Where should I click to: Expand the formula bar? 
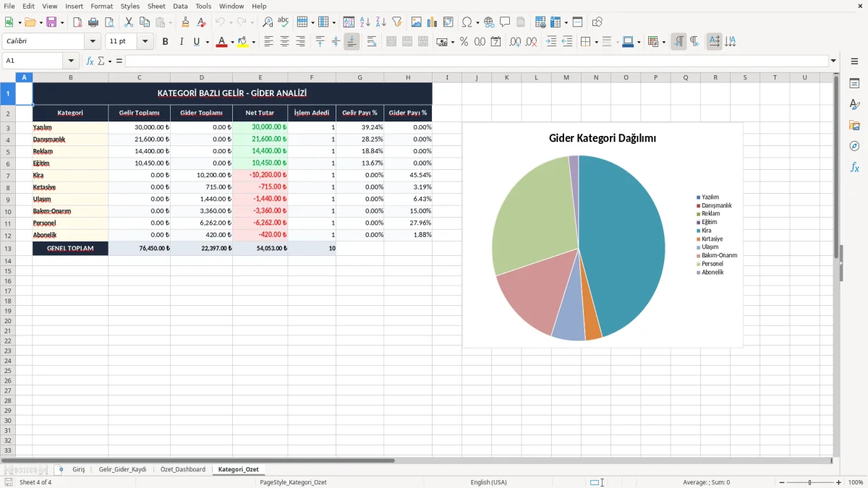[833, 61]
